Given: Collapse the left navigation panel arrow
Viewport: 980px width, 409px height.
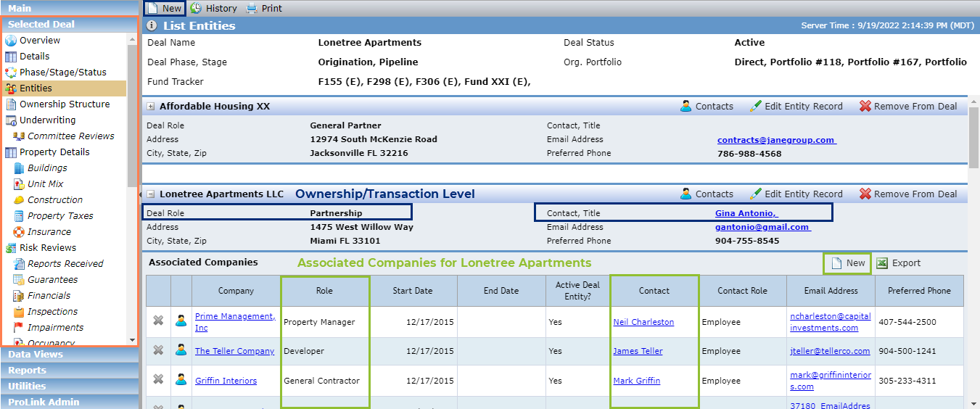Looking at the screenshot, I should point(140,195).
